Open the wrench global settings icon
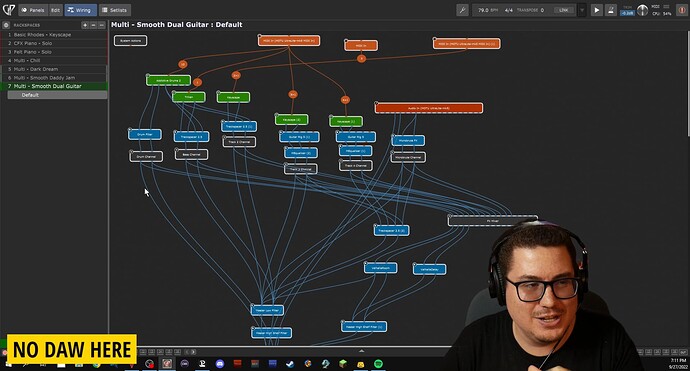The image size is (690, 371). tap(462, 10)
